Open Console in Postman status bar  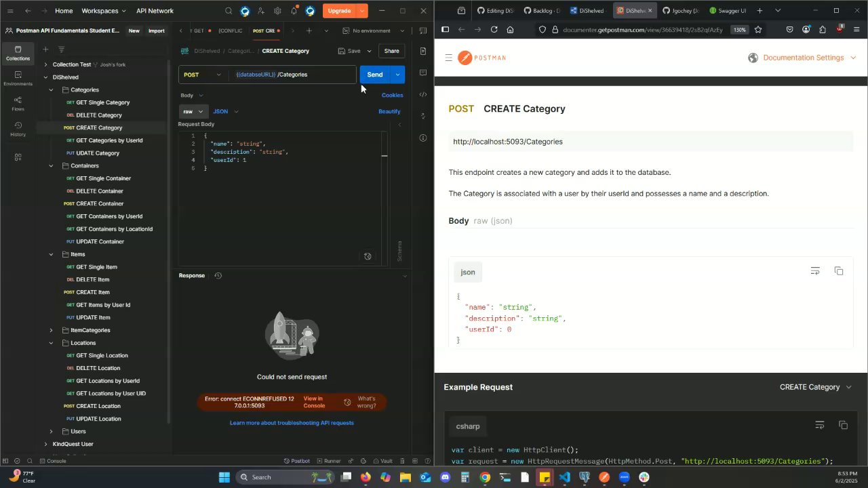pos(52,461)
